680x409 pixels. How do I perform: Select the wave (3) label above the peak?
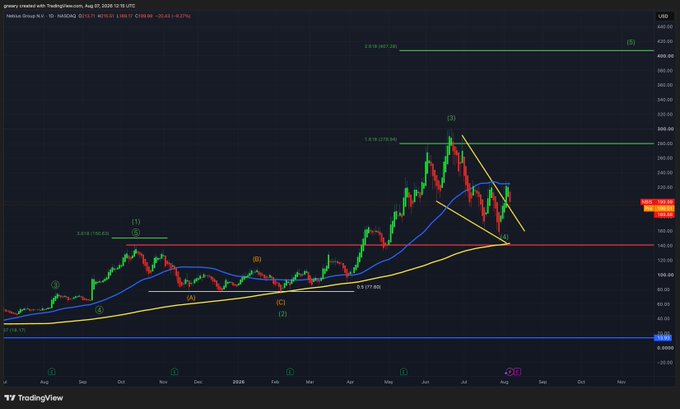tap(451, 118)
